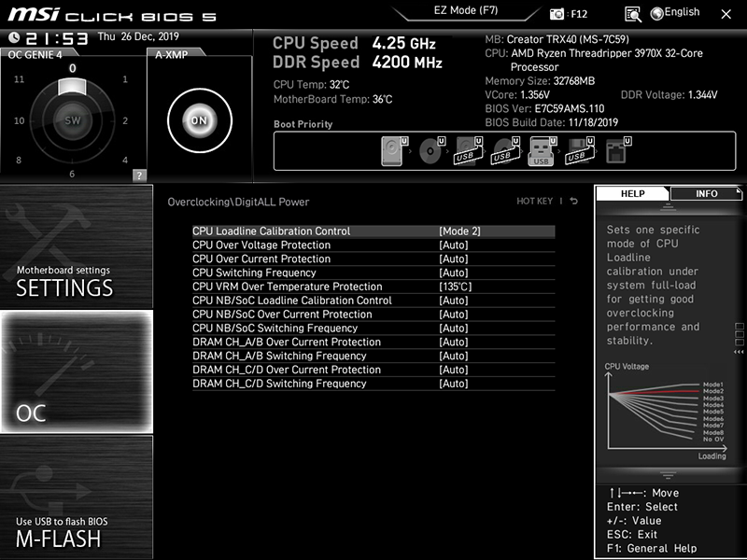Collapse the help panel top handle

[x=668, y=206]
